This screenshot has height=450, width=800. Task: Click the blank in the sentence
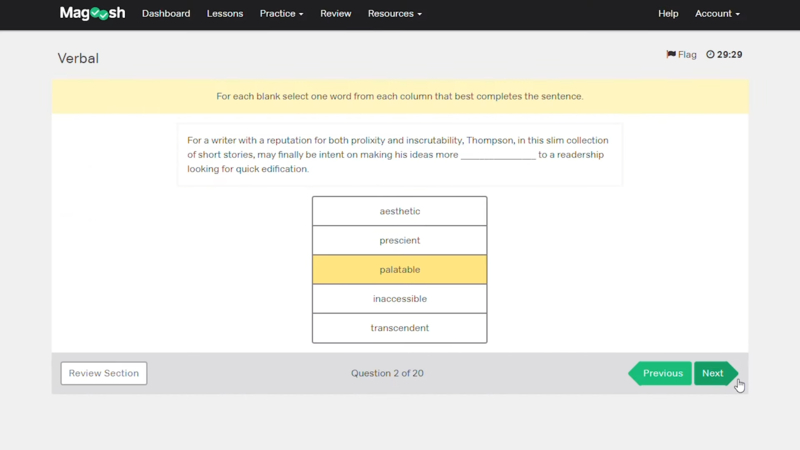(x=498, y=155)
